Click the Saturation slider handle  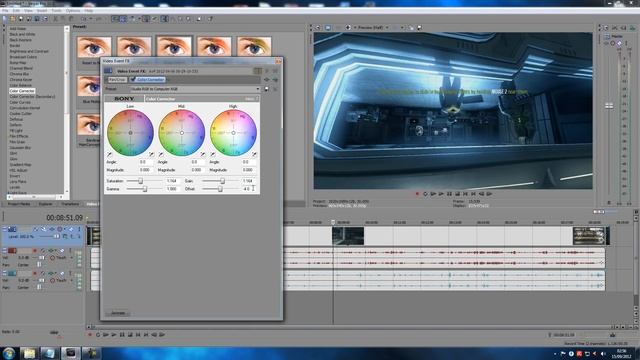[x=140, y=181]
